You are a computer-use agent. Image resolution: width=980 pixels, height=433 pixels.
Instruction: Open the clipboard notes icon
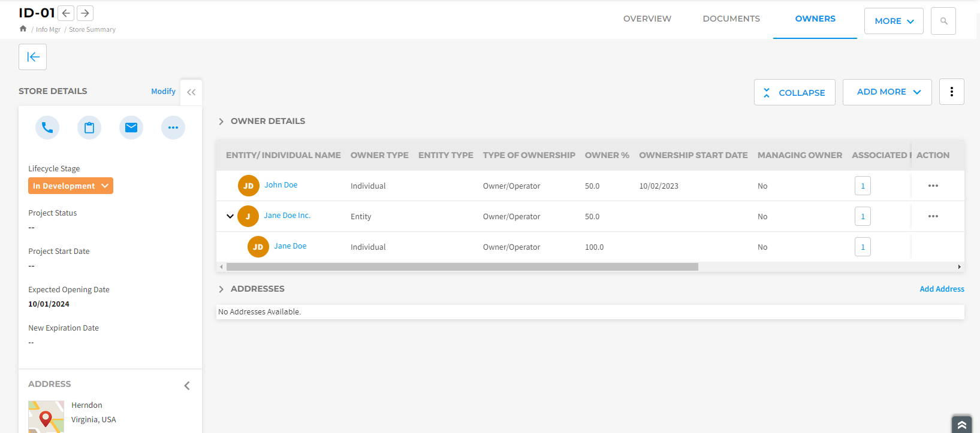(x=89, y=128)
